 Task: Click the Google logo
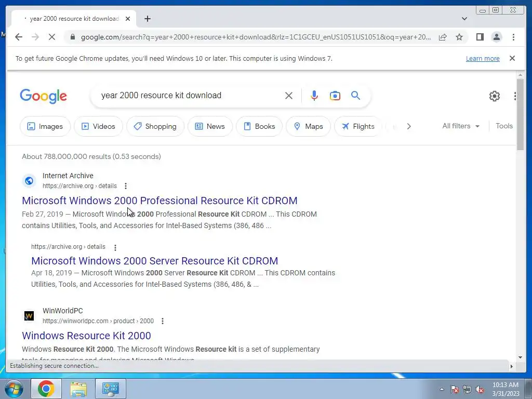click(44, 96)
